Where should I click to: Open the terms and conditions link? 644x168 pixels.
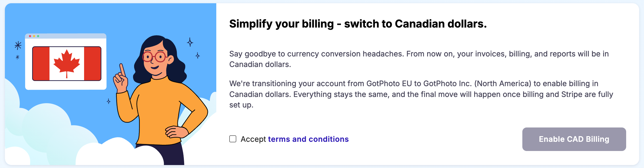(308, 139)
